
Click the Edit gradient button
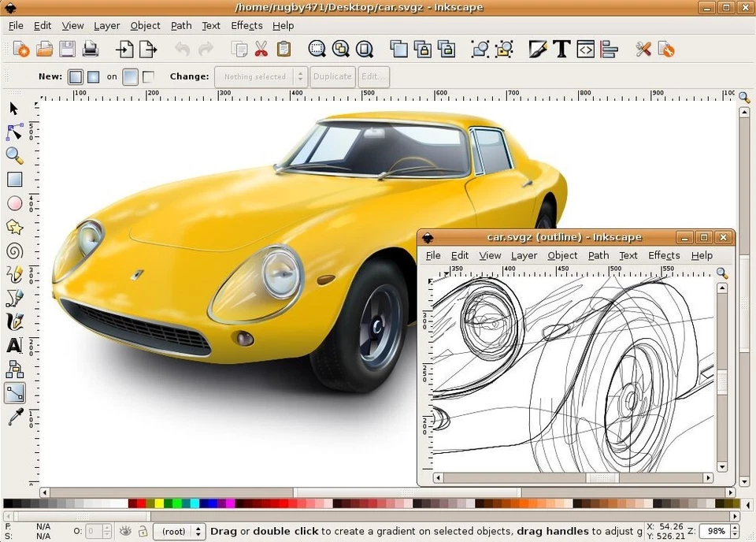tap(372, 76)
